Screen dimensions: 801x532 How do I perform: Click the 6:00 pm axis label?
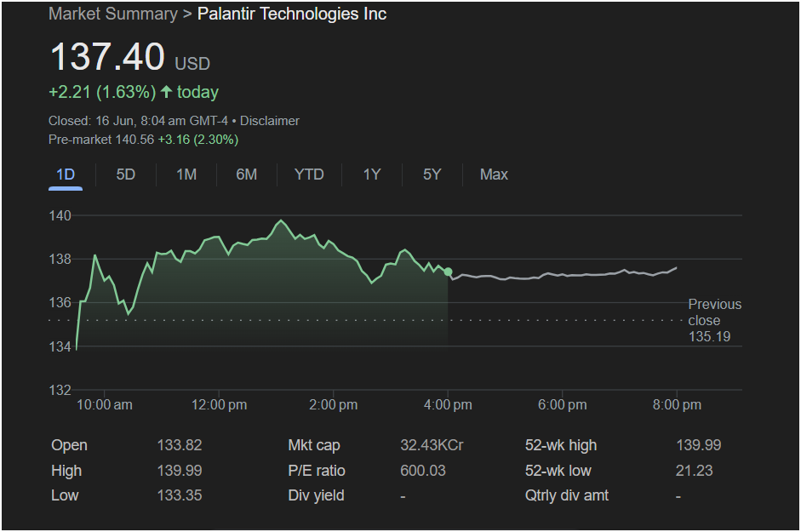(x=563, y=405)
